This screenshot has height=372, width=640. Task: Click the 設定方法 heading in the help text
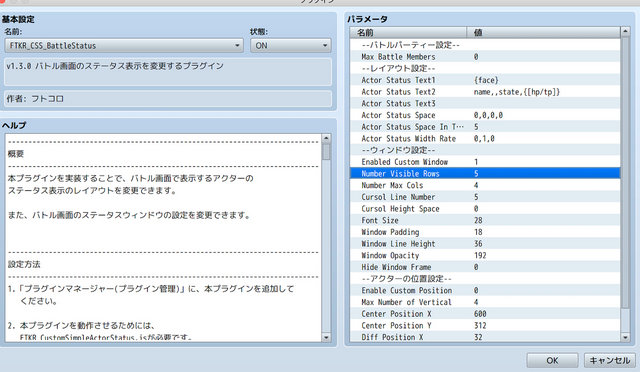coord(24,264)
